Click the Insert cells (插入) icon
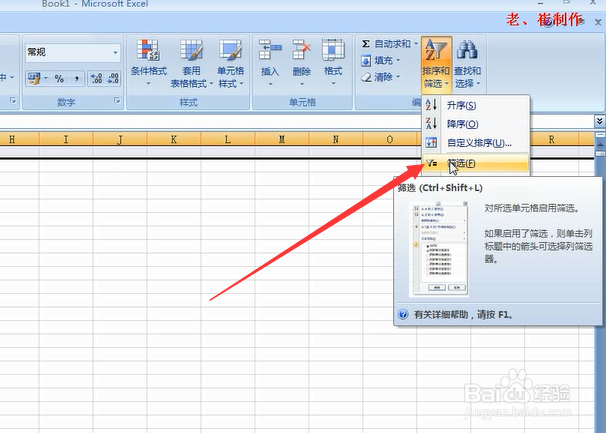606x433 pixels. pos(270,49)
